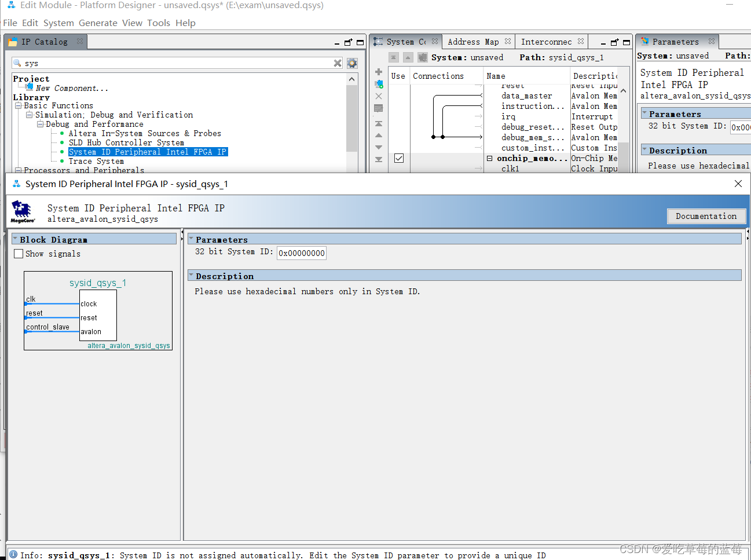
Task: Click the IP Catalog panel icon
Action: pyautogui.click(x=13, y=42)
